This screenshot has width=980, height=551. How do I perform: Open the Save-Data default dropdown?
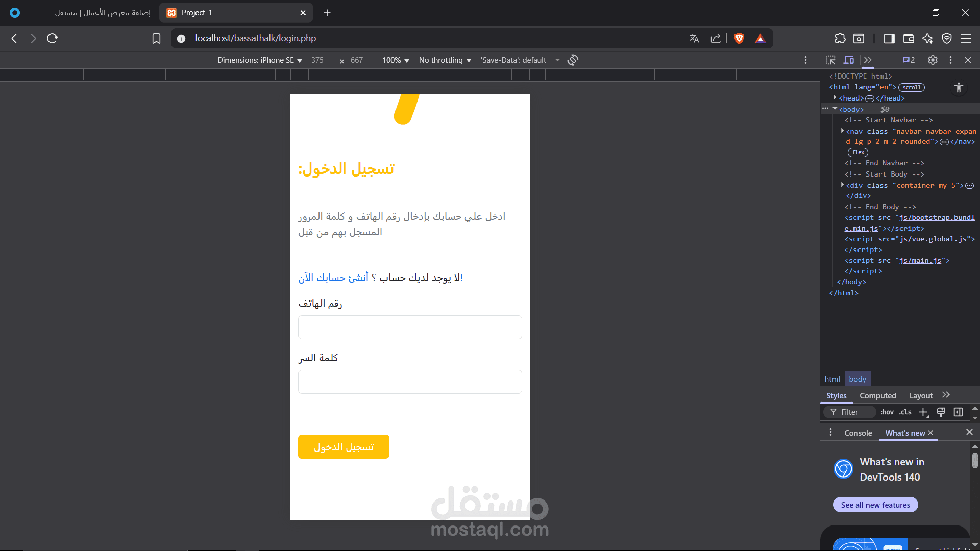tap(520, 60)
